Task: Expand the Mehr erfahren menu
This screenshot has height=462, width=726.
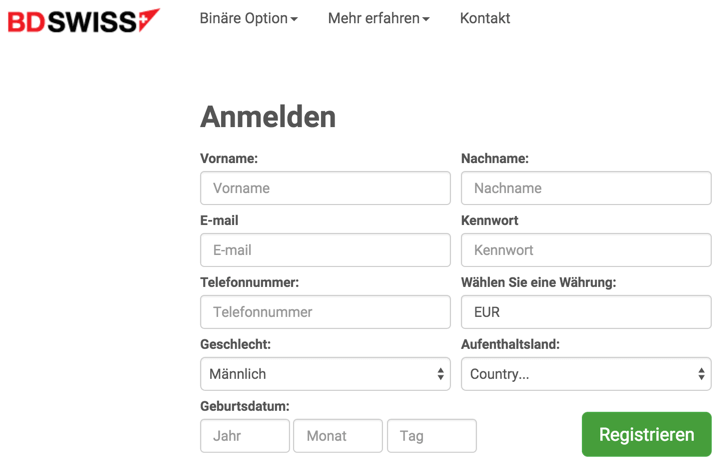Action: point(379,19)
